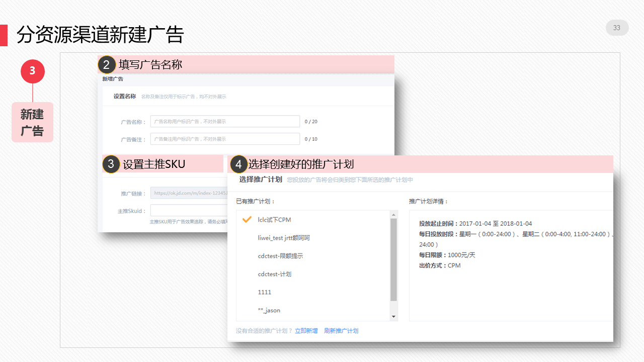The width and height of the screenshot is (644, 362).
Task: Click the plan list scrollbar thumb
Action: pos(393,259)
